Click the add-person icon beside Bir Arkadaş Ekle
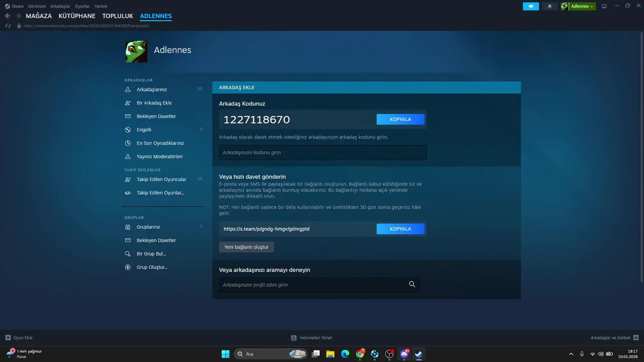The image size is (644, 362). [x=128, y=103]
